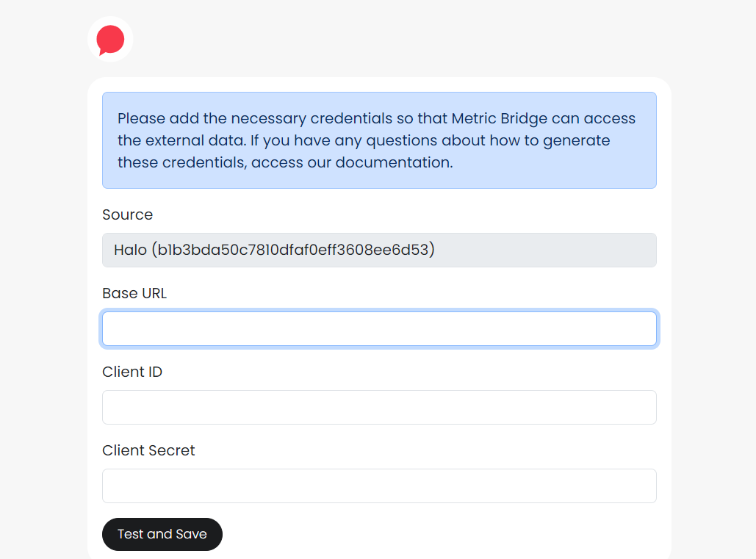The height and width of the screenshot is (559, 756).
Task: Click the blue credentials notice banner
Action: pyautogui.click(x=379, y=140)
